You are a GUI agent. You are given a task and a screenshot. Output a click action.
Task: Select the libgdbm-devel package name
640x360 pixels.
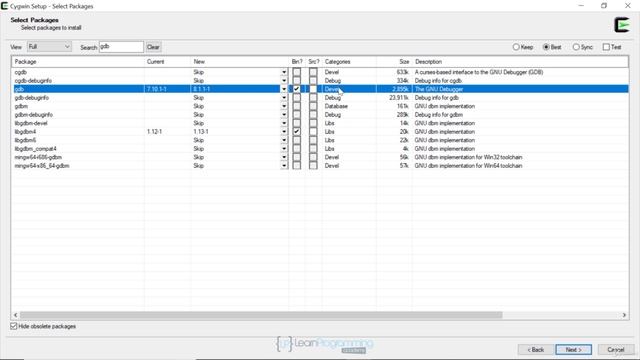click(31, 123)
